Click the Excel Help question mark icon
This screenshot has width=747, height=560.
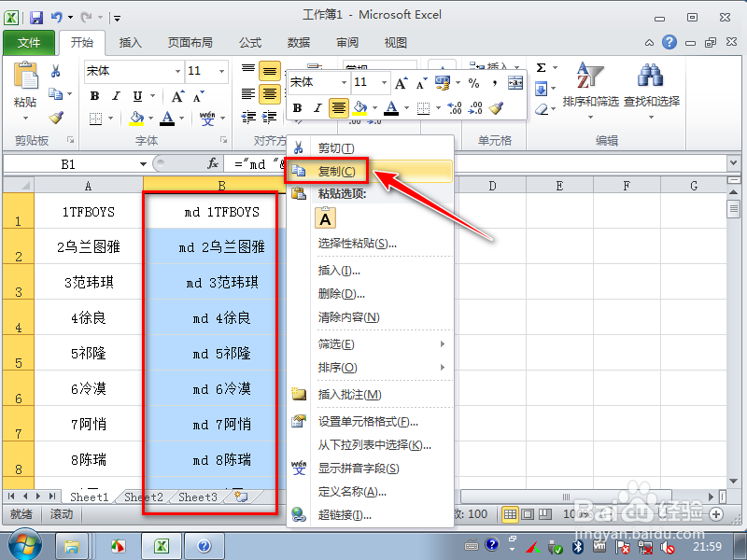669,42
